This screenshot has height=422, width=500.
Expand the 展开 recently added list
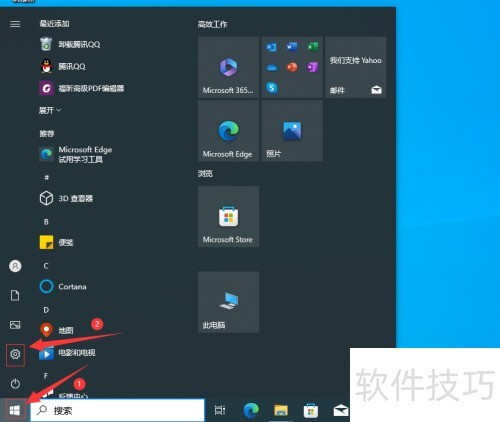coord(50,110)
